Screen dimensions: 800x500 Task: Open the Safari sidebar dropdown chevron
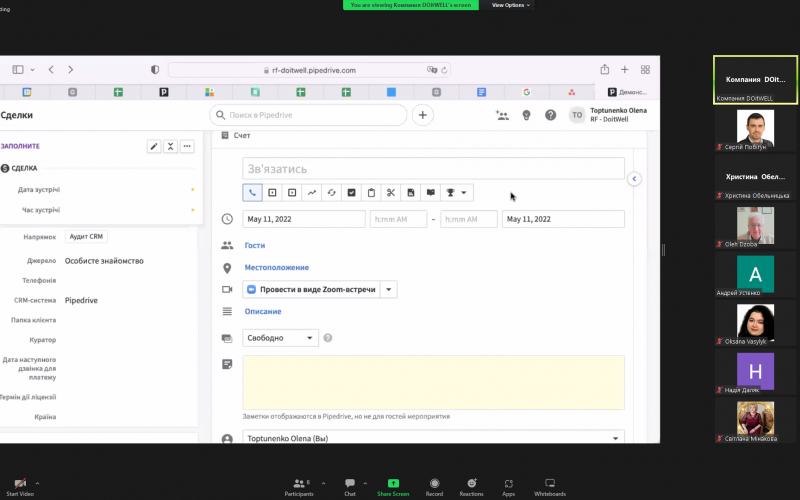[x=32, y=70]
